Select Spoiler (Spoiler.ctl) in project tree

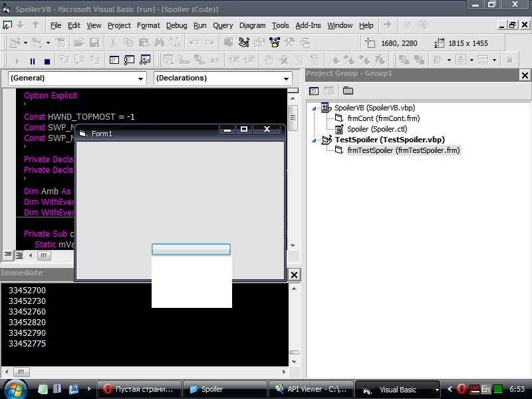click(x=377, y=129)
